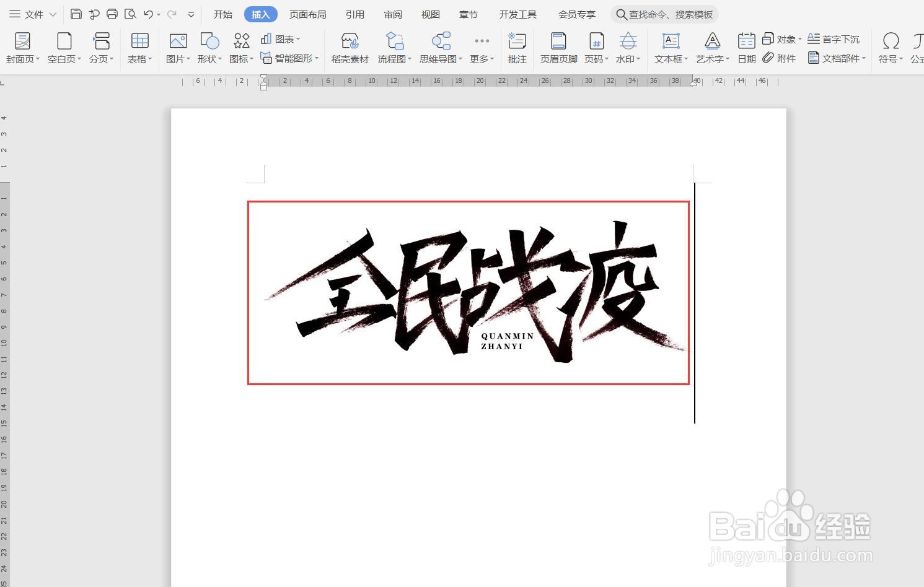
Task: Expand customize quick access toolbar arrow
Action: (191, 14)
